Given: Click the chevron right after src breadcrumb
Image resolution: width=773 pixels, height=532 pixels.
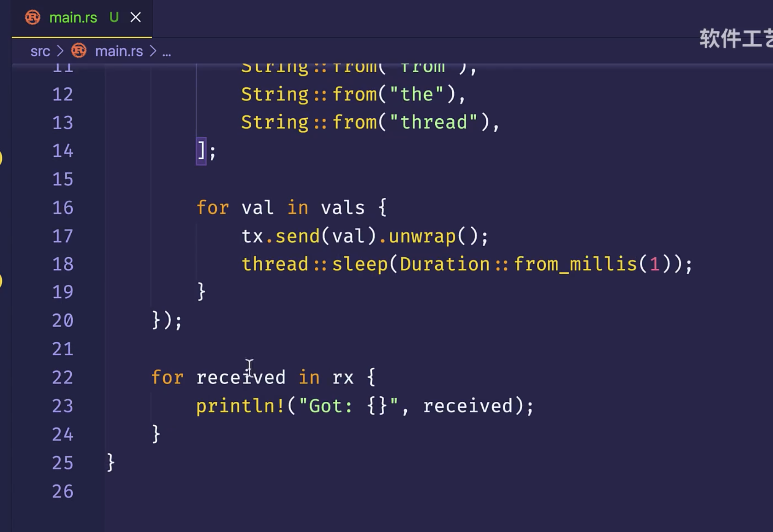Looking at the screenshot, I should click(60, 51).
